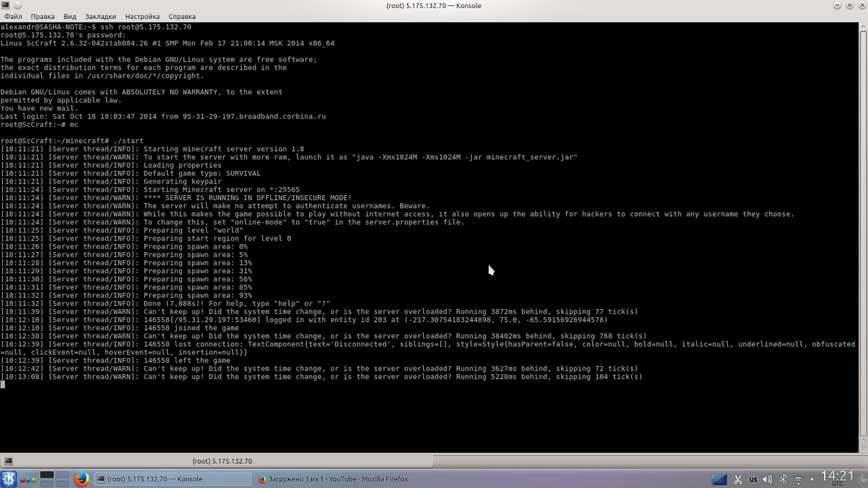Image resolution: width=868 pixels, height=488 pixels.
Task: Maximize the Konsole window
Action: 849,5
